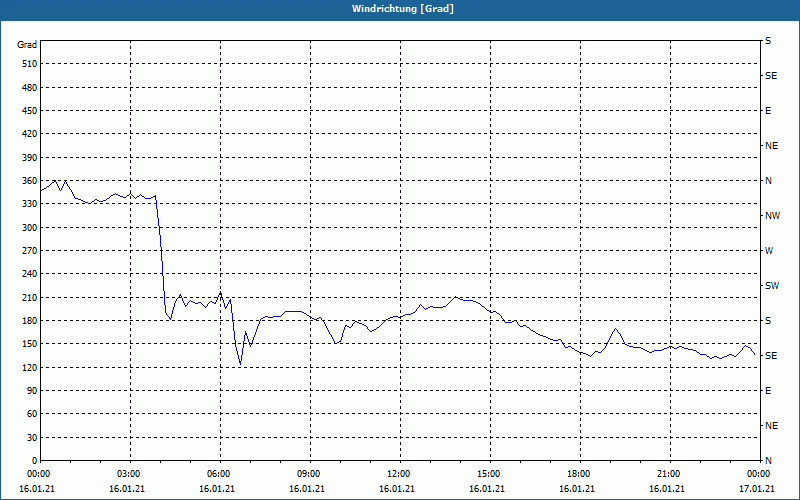
Task: Click the N compass label level with 360
Action: coord(768,181)
